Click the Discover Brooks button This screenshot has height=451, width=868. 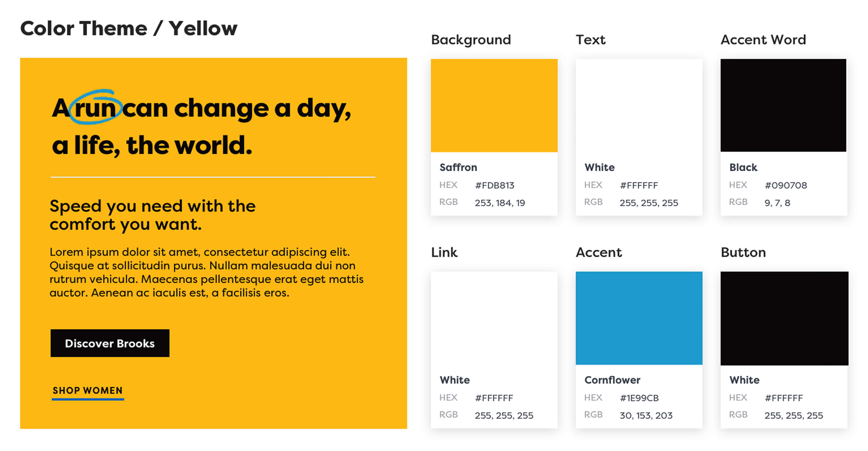point(110,343)
